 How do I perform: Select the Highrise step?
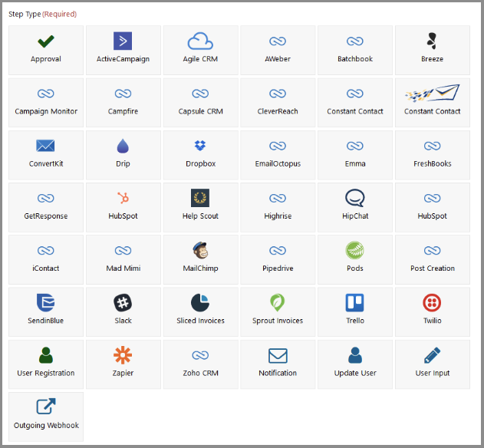(x=278, y=207)
